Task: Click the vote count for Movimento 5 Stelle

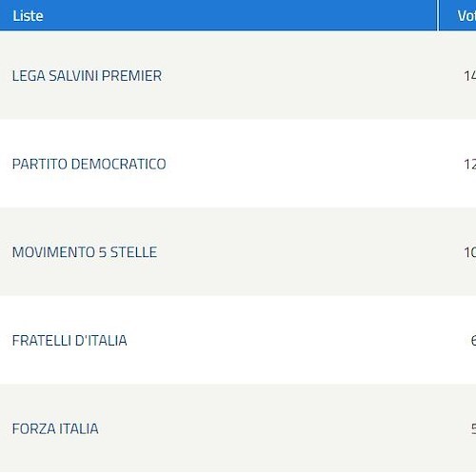Action: tap(470, 252)
